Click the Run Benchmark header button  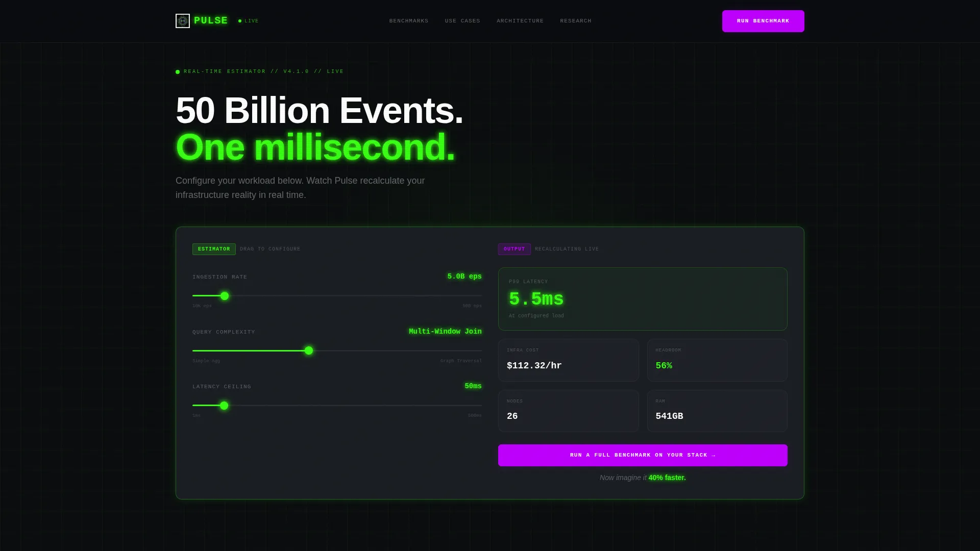763,21
